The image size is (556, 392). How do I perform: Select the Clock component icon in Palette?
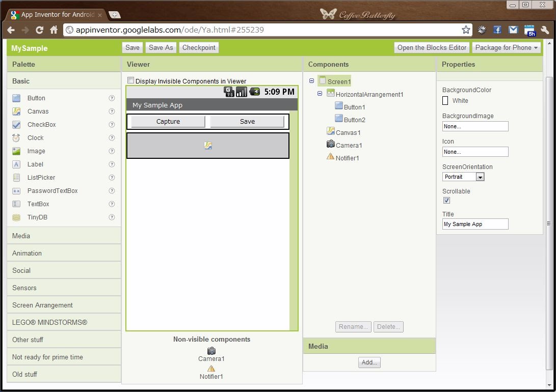tap(17, 138)
